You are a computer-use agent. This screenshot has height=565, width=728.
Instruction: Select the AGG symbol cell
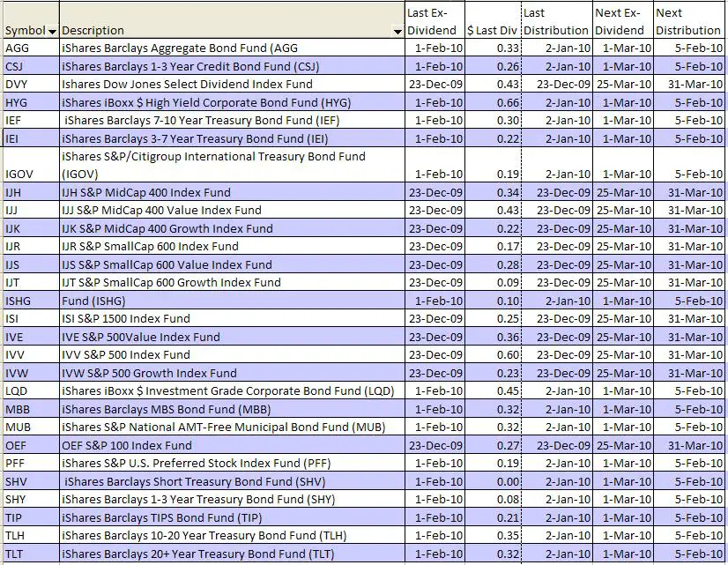pyautogui.click(x=31, y=48)
